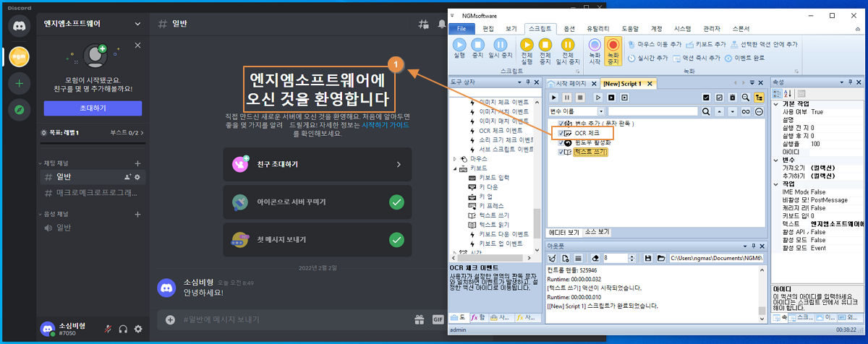The width and height of the screenshot is (868, 344).
Task: Add a server with the plus icon in Discord
Action: (19, 83)
